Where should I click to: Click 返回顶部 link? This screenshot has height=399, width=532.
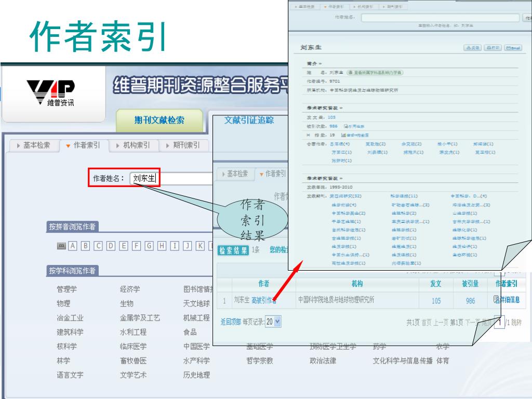231,322
